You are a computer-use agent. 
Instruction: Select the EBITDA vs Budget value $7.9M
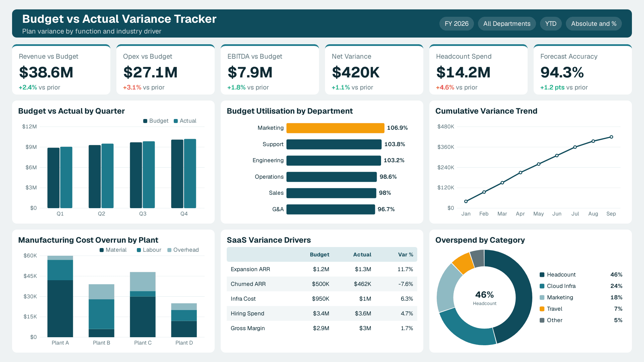point(250,72)
